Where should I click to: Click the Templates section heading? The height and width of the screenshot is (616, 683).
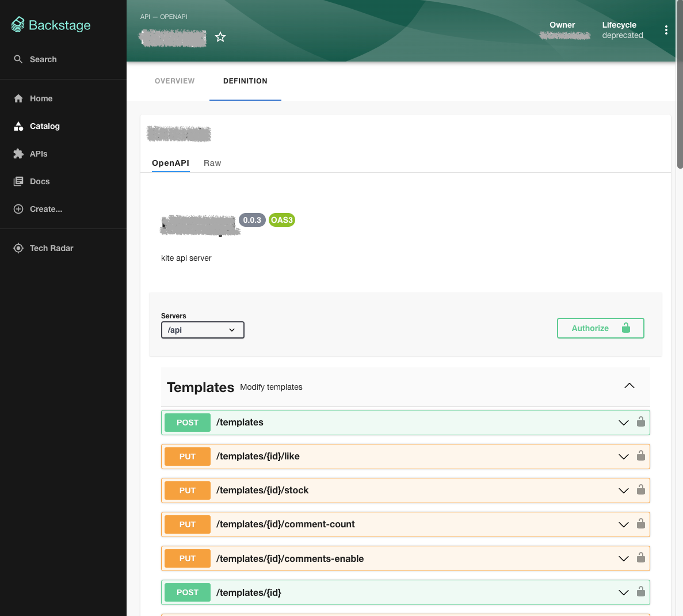tap(200, 387)
